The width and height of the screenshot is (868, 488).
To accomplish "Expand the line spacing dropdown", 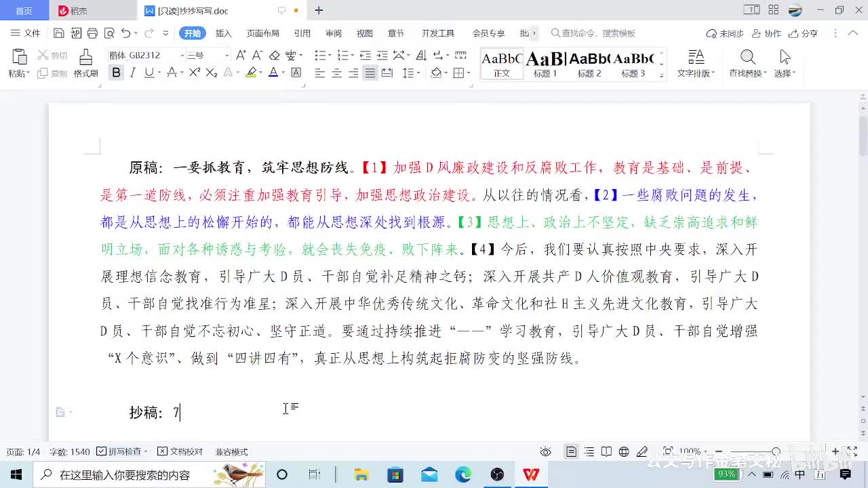I will [x=418, y=73].
